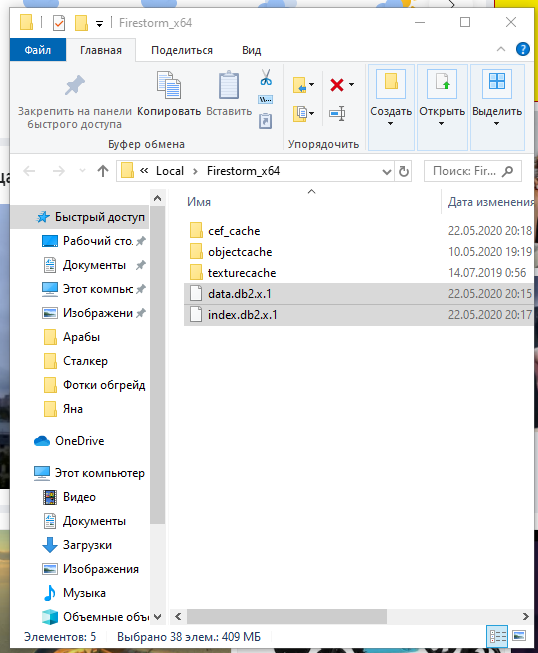Sort by Дата изменения column header

pyautogui.click(x=491, y=202)
